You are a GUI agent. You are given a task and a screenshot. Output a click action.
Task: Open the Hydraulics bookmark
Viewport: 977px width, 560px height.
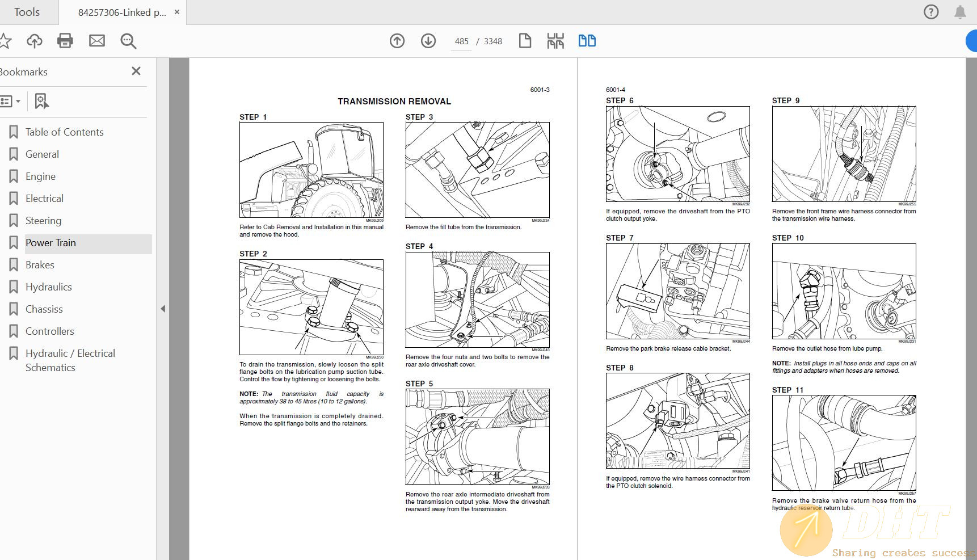(x=48, y=287)
